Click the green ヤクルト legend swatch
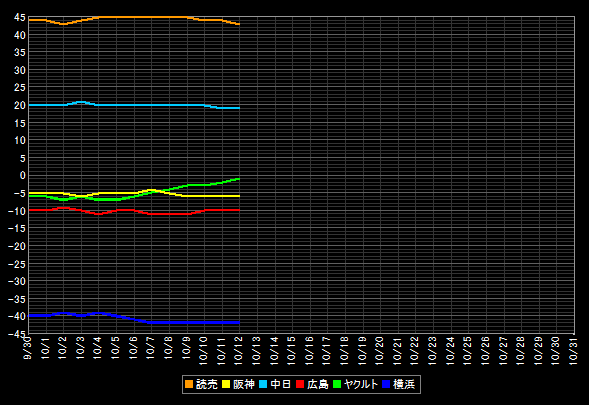 pos(337,384)
